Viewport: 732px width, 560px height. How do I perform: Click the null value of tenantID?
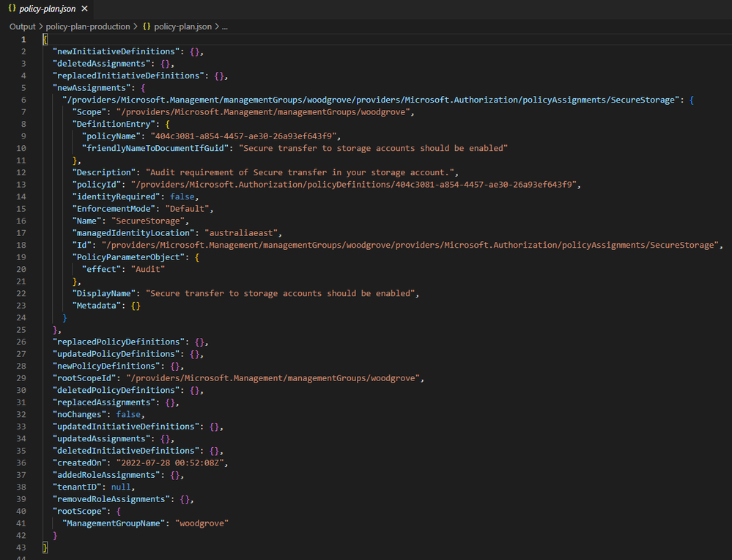coord(121,487)
